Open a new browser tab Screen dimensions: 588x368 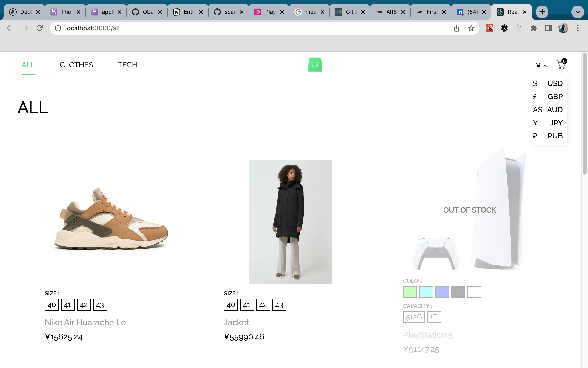point(542,12)
